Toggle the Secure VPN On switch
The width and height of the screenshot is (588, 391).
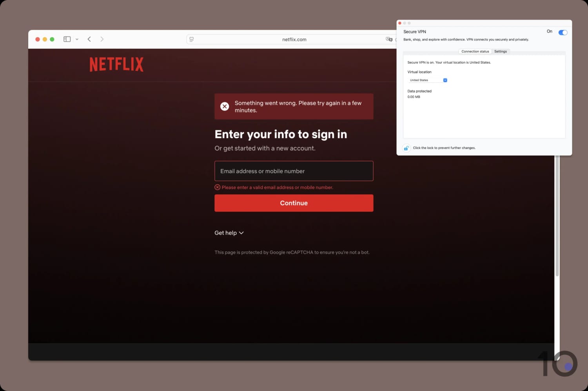pos(563,33)
